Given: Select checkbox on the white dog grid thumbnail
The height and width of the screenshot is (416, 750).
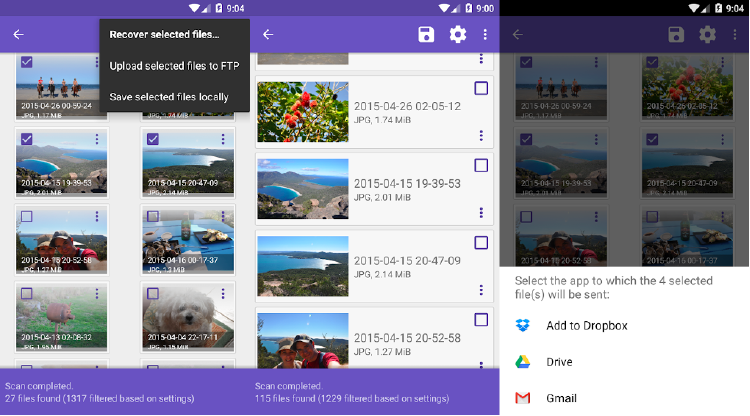Looking at the screenshot, I should pos(152,294).
